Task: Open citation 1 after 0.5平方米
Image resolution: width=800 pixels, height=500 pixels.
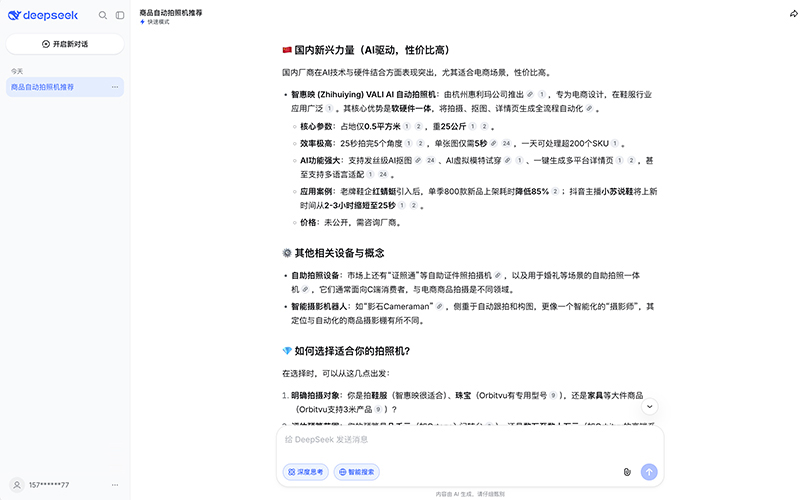Action: tap(407, 126)
